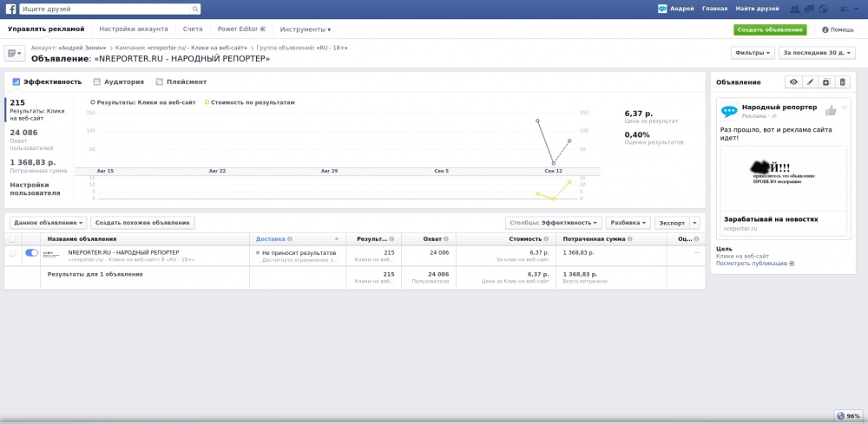Open the Счета menu item
Screen dimensions: 868x424
click(193, 29)
